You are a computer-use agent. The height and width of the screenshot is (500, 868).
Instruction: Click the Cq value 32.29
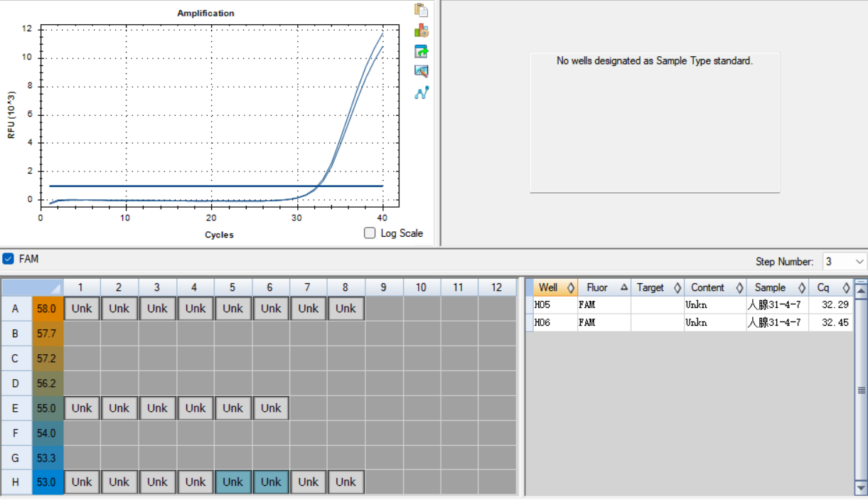point(835,304)
